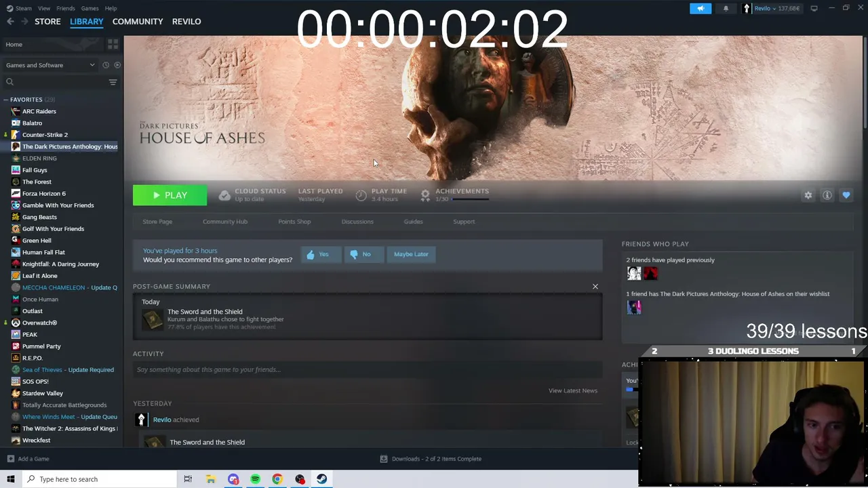This screenshot has height=488, width=868.
Task: Open the Steam announcements megaphone icon
Action: [701, 8]
